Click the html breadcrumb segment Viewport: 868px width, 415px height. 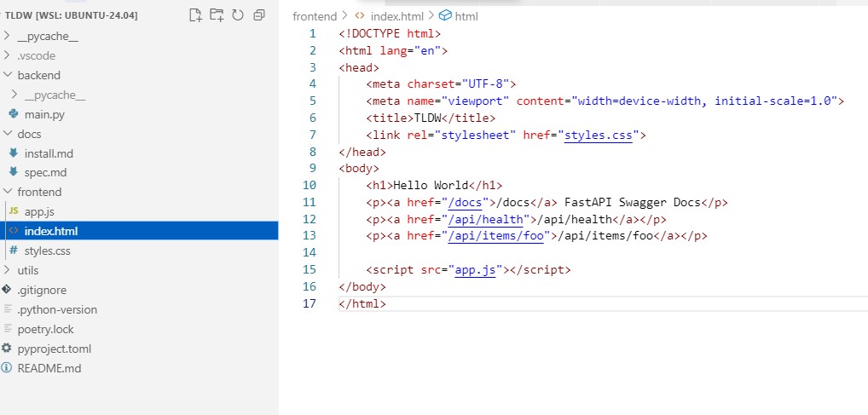(466, 16)
